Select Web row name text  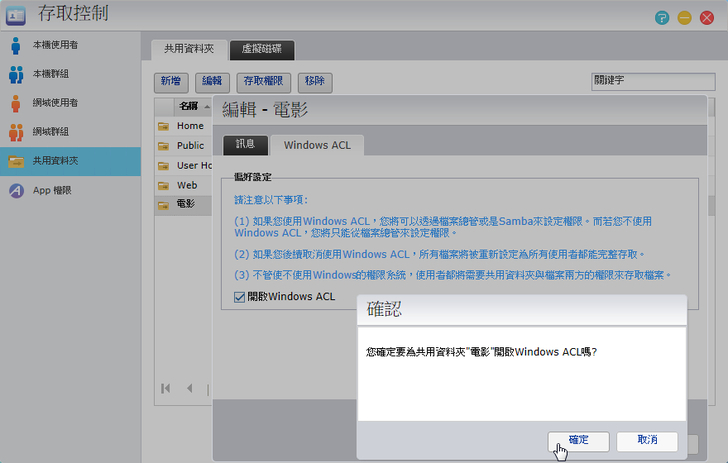[x=187, y=185]
